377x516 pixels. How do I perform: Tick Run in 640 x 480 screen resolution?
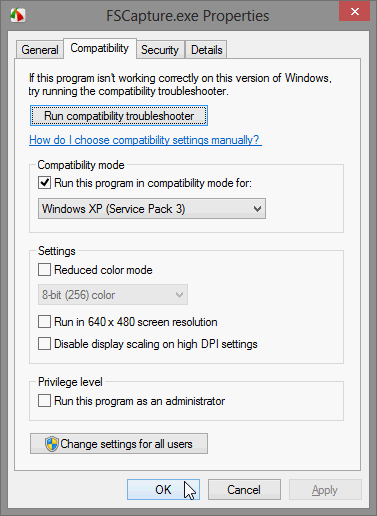44,322
